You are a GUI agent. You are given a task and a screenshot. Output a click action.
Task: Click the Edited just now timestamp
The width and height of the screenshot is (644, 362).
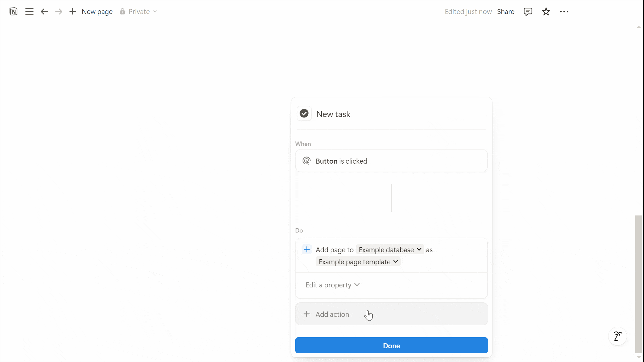tap(468, 12)
